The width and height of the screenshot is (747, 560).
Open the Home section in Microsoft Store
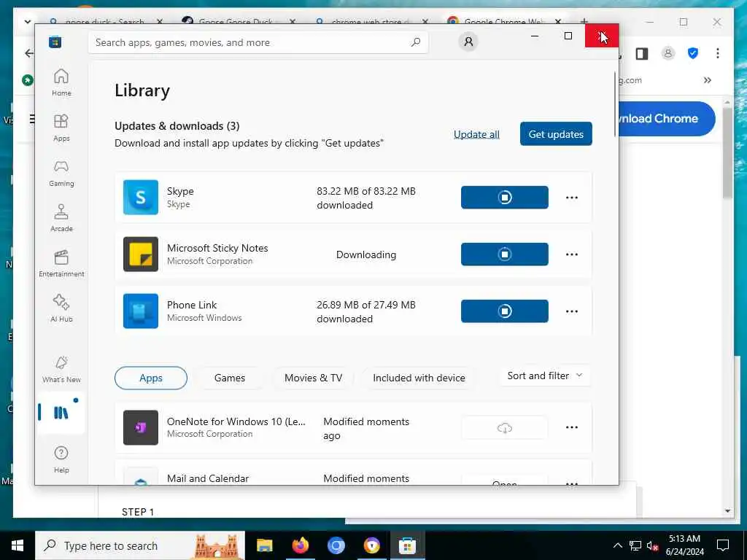pyautogui.click(x=61, y=82)
